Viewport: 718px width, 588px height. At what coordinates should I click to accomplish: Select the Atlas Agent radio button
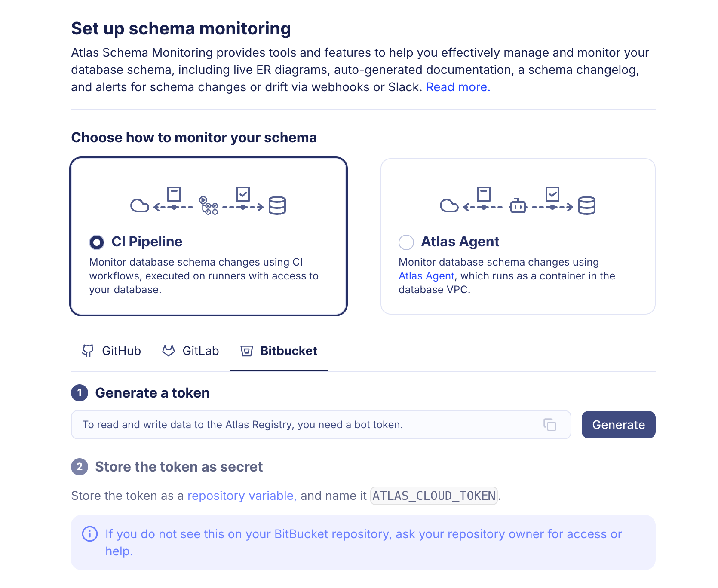point(406,242)
